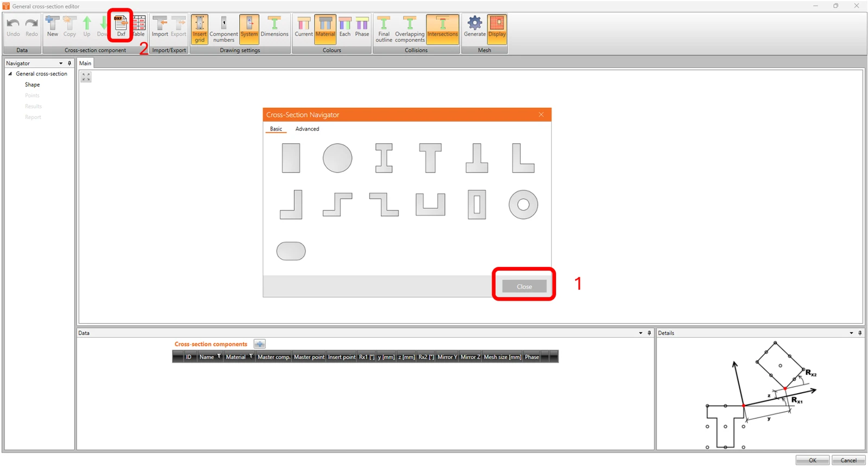Viewport: 868px width, 467px height.
Task: Select Material colour mode
Action: (x=325, y=27)
